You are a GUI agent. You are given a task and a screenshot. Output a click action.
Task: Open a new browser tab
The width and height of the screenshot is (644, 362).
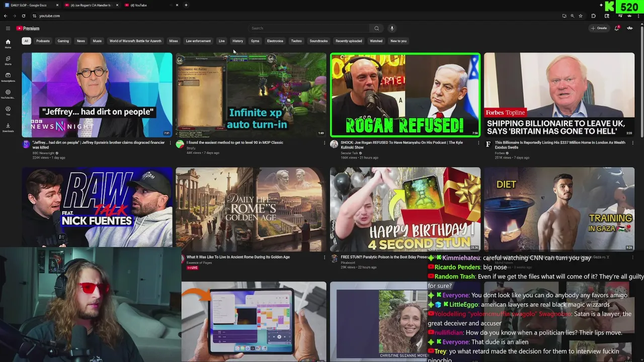tap(186, 5)
